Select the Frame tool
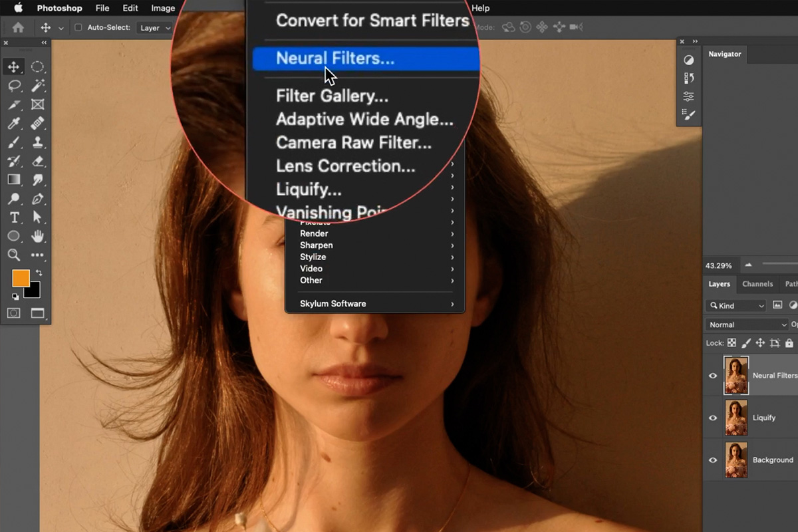 pyautogui.click(x=37, y=104)
